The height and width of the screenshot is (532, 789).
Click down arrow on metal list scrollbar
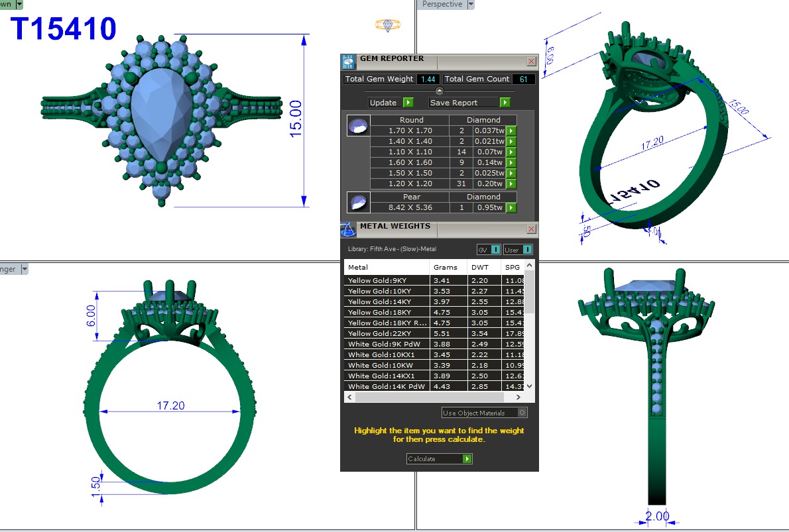click(529, 386)
